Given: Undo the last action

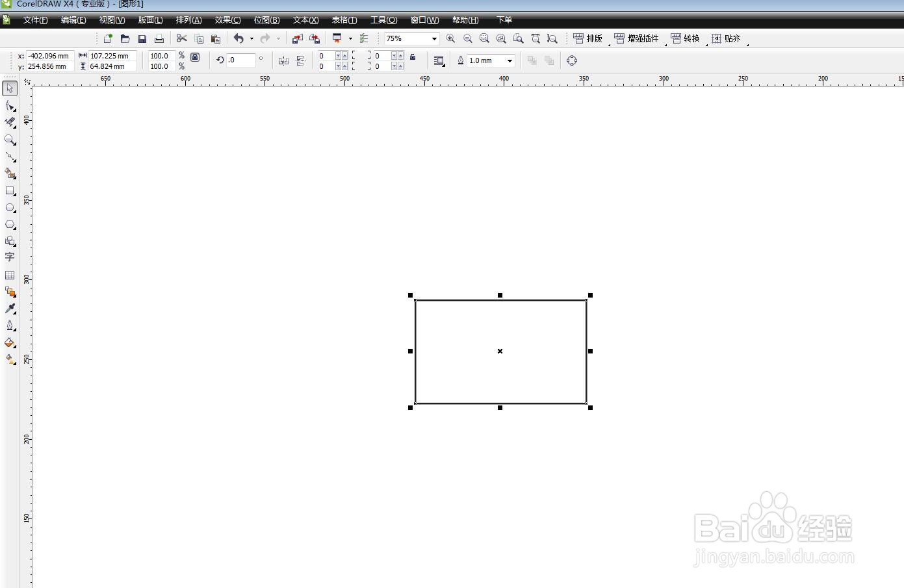Looking at the screenshot, I should click(x=239, y=38).
